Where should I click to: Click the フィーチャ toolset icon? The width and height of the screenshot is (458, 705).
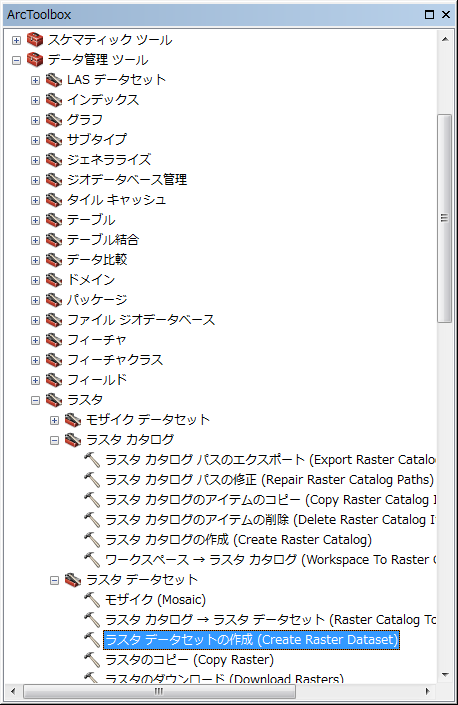[54, 340]
